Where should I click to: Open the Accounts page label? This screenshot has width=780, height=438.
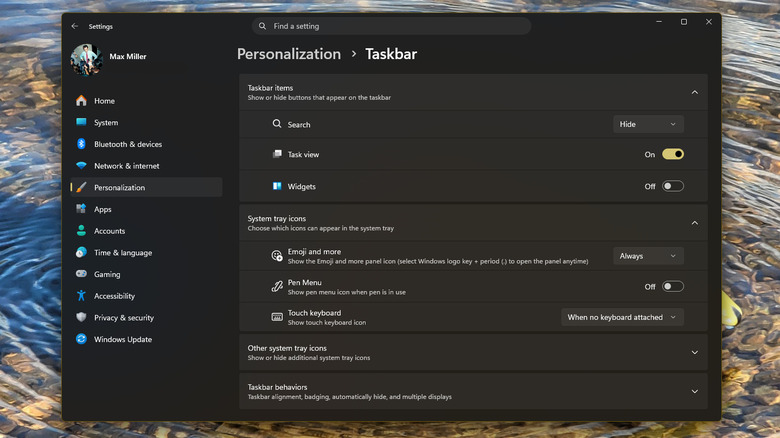pos(109,231)
